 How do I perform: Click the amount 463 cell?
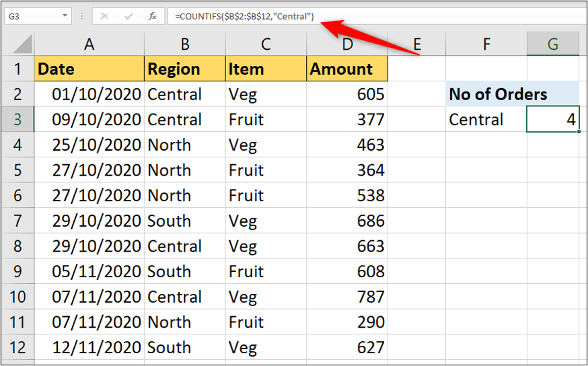[x=347, y=145]
